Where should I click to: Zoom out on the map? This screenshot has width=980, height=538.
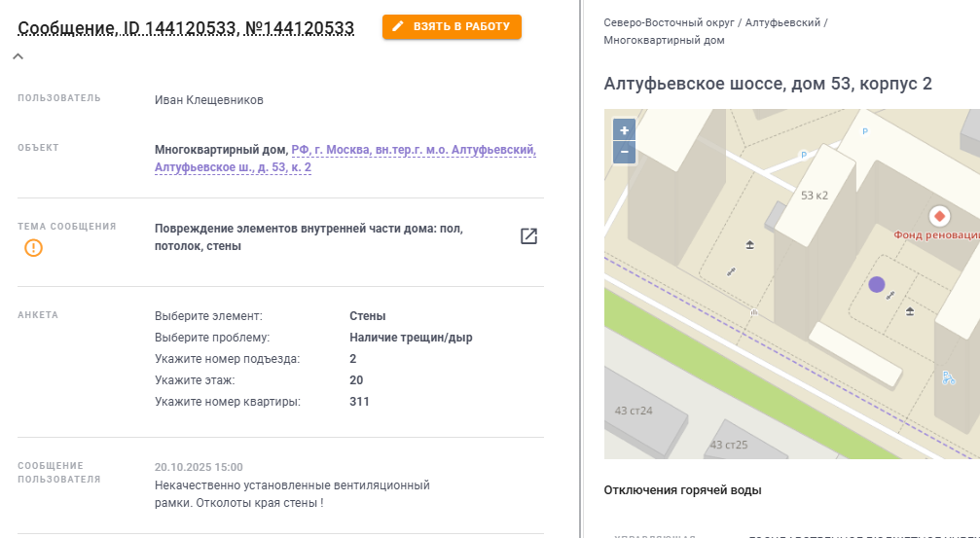tap(625, 152)
